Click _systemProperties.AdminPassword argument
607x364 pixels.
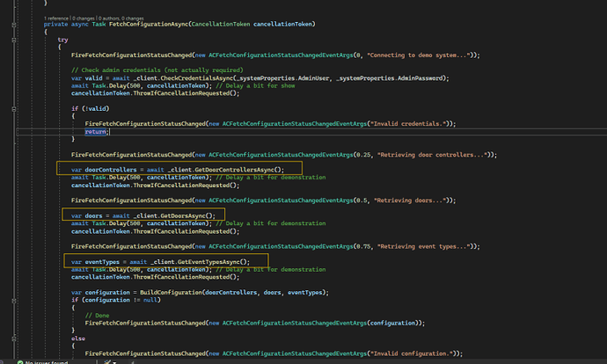[391, 78]
